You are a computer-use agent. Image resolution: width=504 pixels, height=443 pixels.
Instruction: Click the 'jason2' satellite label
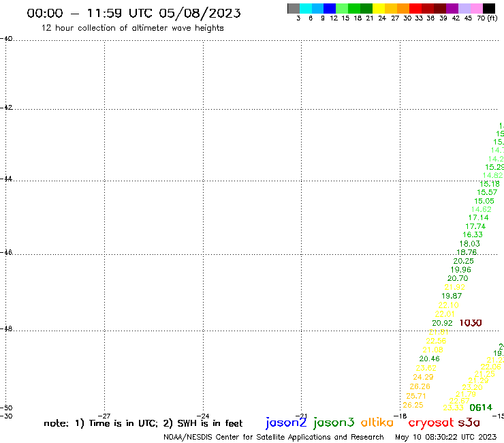tap(286, 423)
